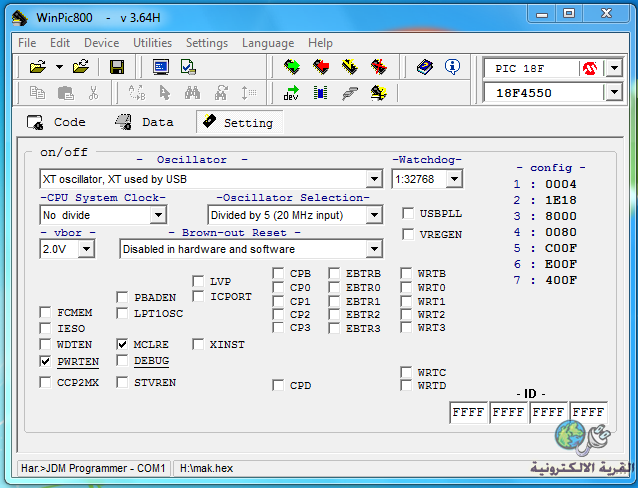The height and width of the screenshot is (490, 640).
Task: Switch to the Data tab
Action: 144,122
